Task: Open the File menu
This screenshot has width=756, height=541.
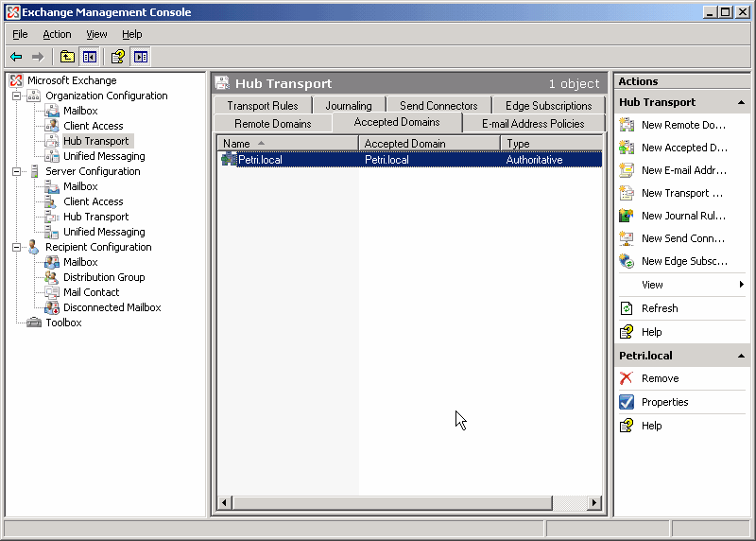Action: point(20,34)
